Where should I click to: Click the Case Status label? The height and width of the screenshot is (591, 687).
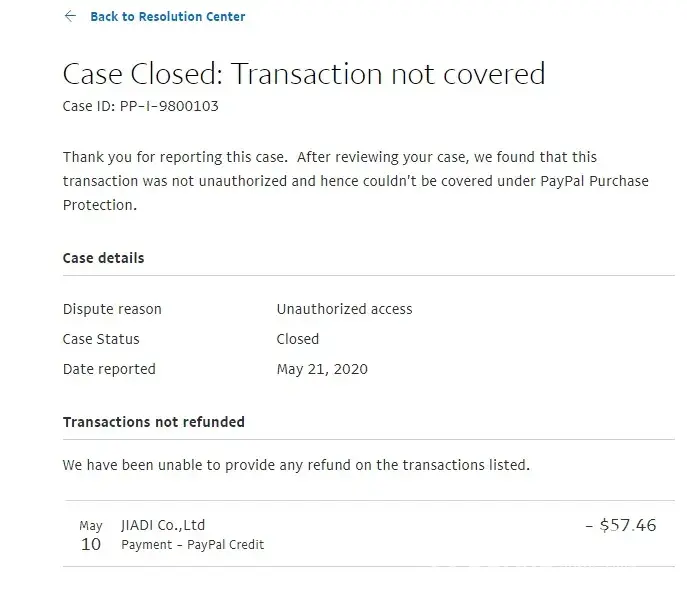click(x=101, y=339)
